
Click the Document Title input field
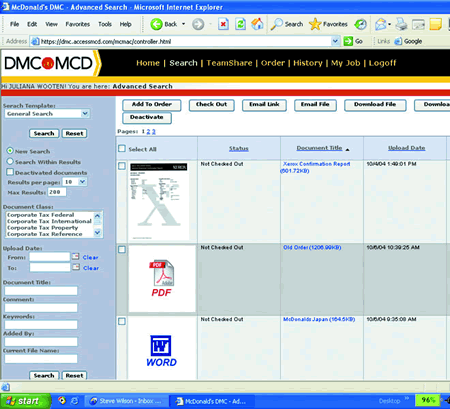coord(41,291)
